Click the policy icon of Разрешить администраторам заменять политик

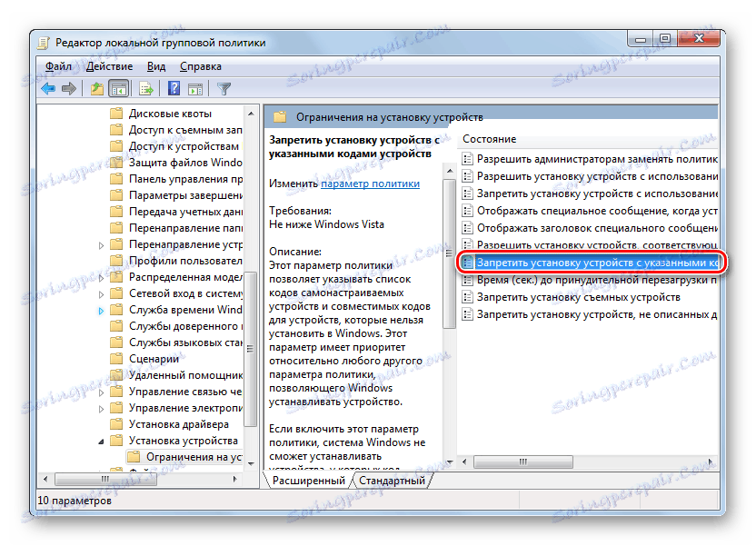(467, 159)
